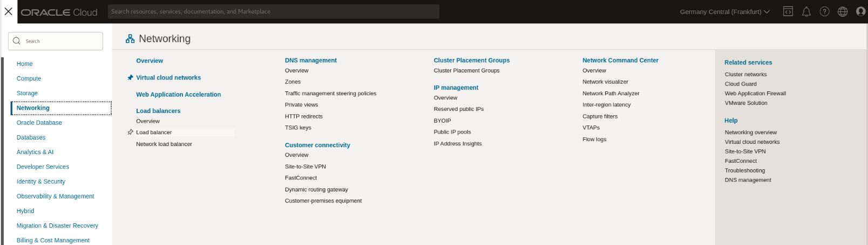Select Migration & Disaster Recovery menu item
Image resolution: width=868 pixels, height=245 pixels.
coord(57,226)
